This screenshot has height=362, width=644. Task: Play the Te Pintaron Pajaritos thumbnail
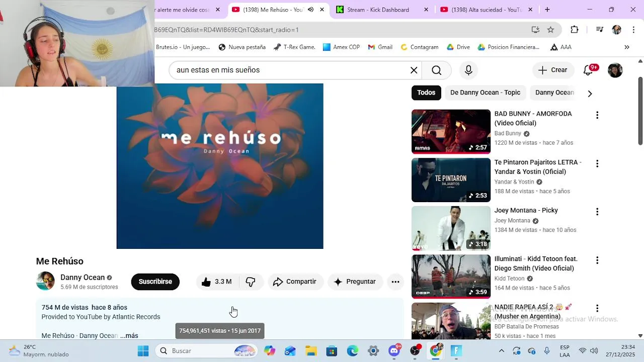[451, 180]
